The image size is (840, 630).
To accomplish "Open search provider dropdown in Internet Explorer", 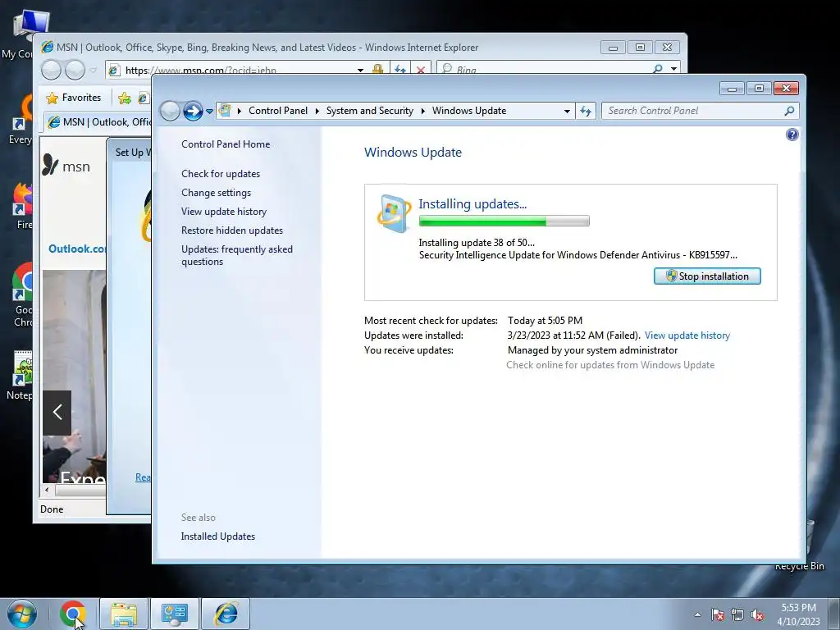I will click(673, 69).
